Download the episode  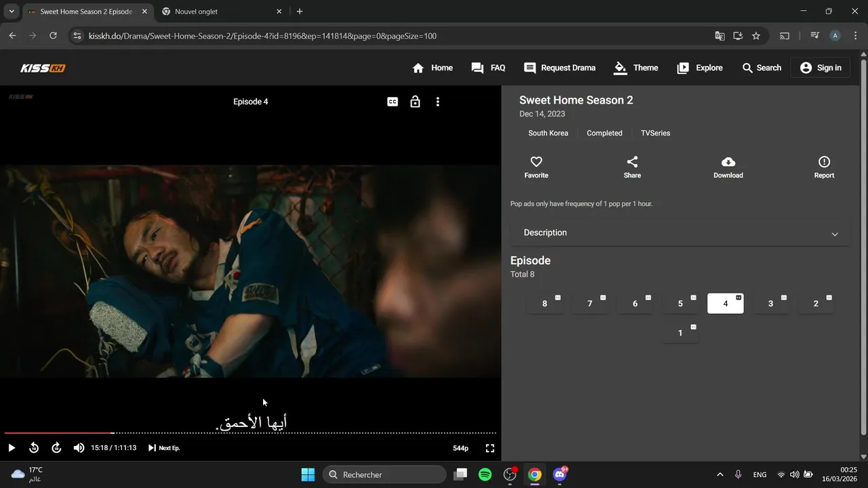point(728,167)
